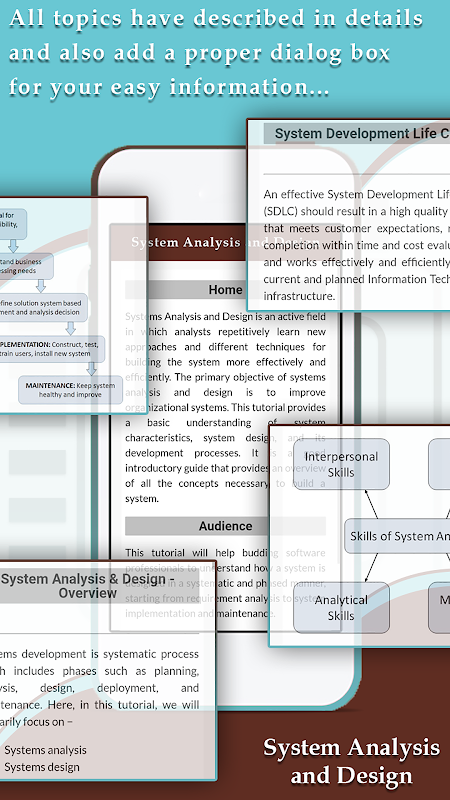Select the Audience section heading
The width and height of the screenshot is (450, 800).
[x=226, y=526]
